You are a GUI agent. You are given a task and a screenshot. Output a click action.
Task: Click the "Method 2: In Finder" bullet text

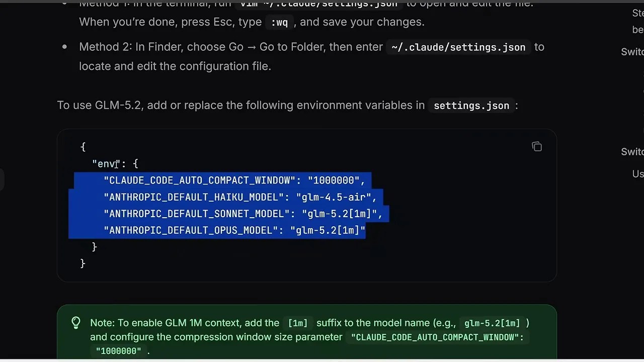(311, 56)
